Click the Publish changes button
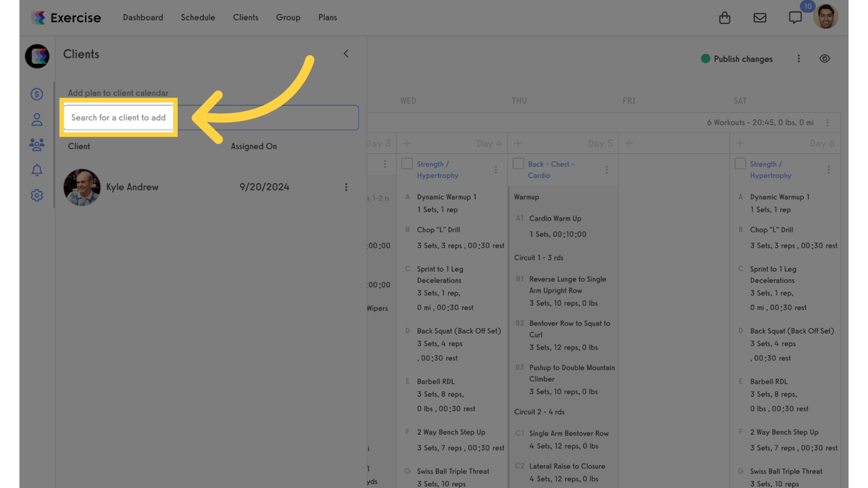 point(744,58)
